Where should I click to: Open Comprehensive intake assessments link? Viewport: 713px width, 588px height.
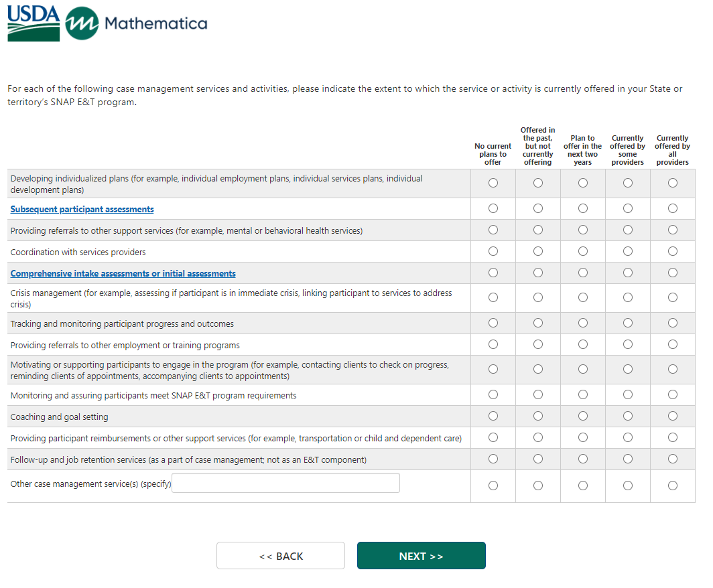point(123,274)
